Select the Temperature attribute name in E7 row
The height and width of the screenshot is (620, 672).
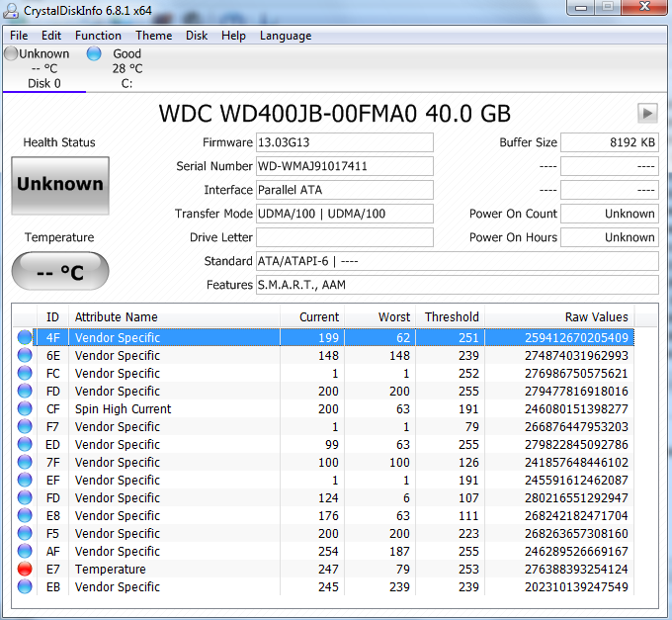(110, 569)
